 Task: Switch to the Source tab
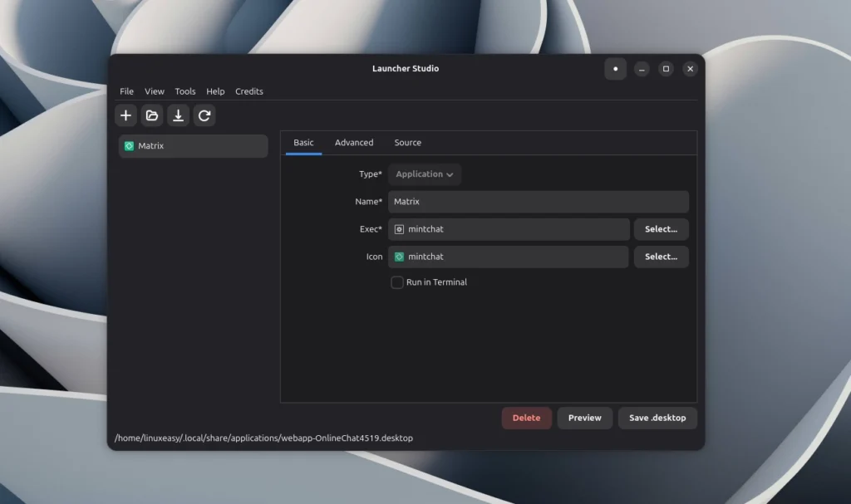pos(407,142)
